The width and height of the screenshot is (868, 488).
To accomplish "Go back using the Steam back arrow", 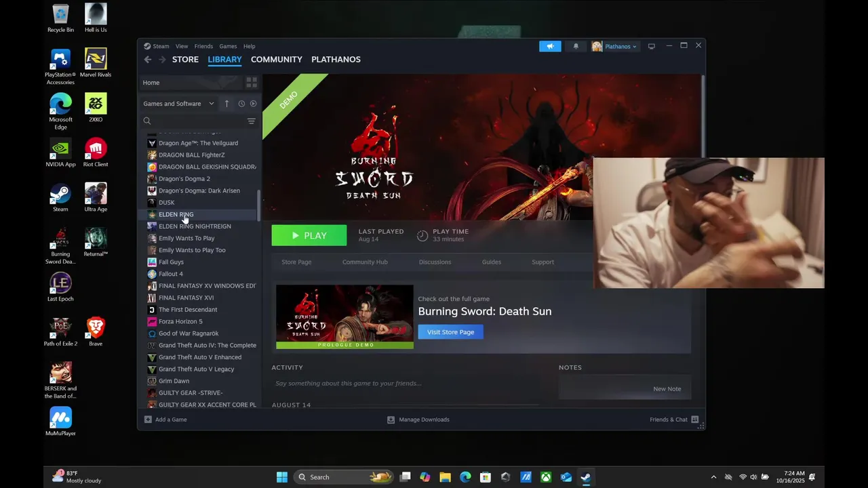I will point(148,60).
